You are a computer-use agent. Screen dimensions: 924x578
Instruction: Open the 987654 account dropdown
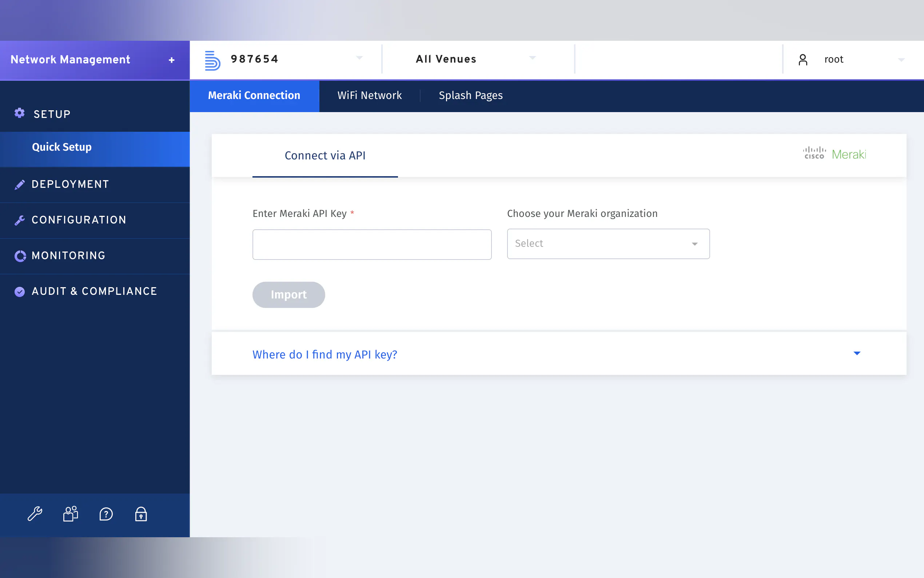point(359,58)
